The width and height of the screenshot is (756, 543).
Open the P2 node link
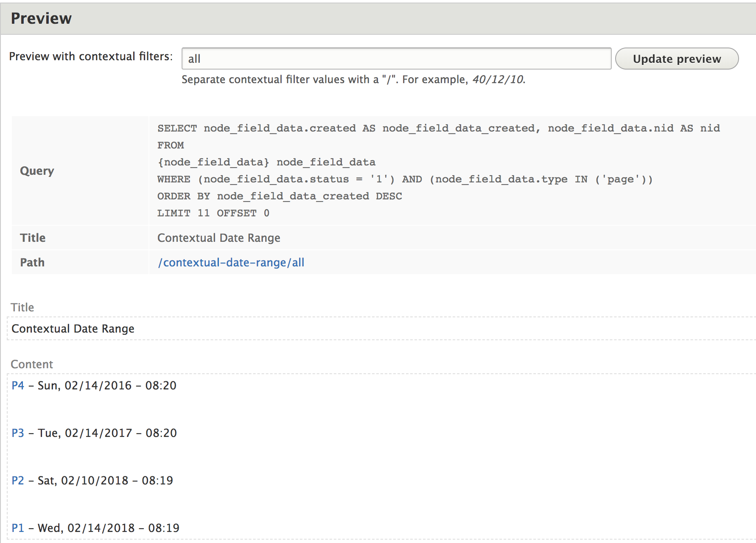click(18, 480)
